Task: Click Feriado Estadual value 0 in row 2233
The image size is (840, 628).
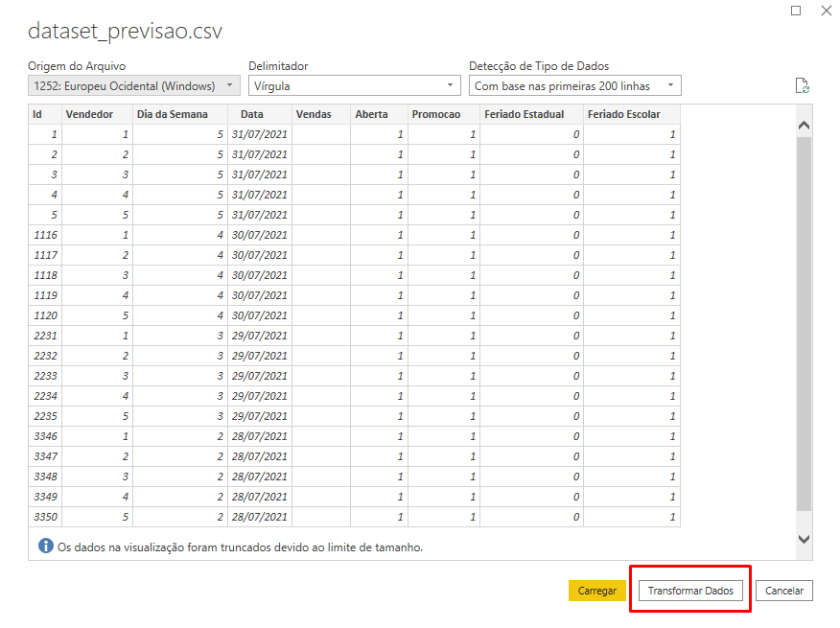Action: pyautogui.click(x=531, y=376)
